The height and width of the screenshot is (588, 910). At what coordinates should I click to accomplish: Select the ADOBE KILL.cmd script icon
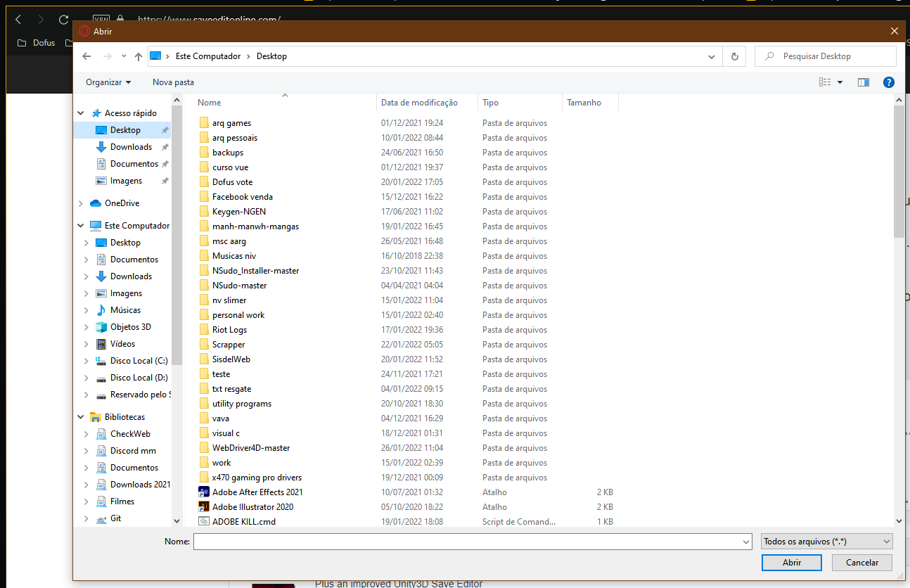point(204,522)
